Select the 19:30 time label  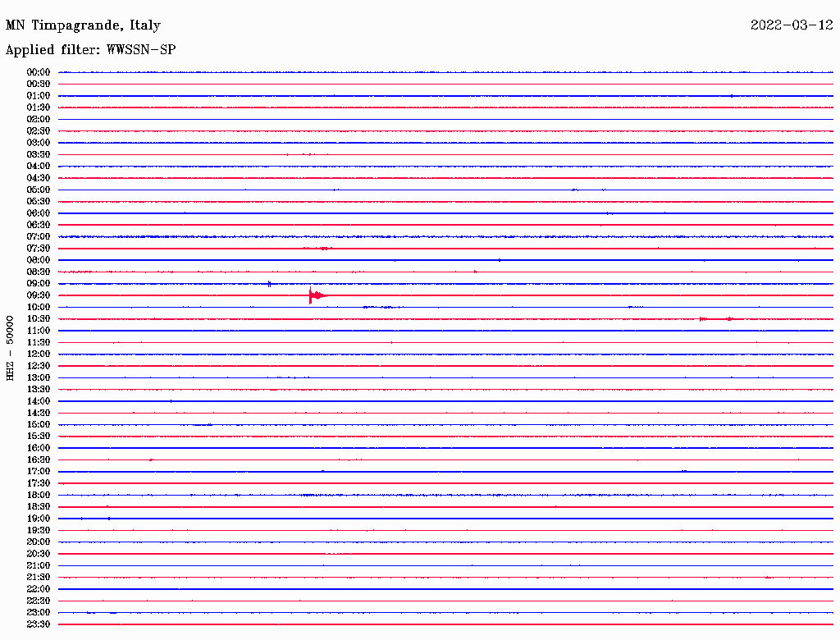tap(39, 531)
